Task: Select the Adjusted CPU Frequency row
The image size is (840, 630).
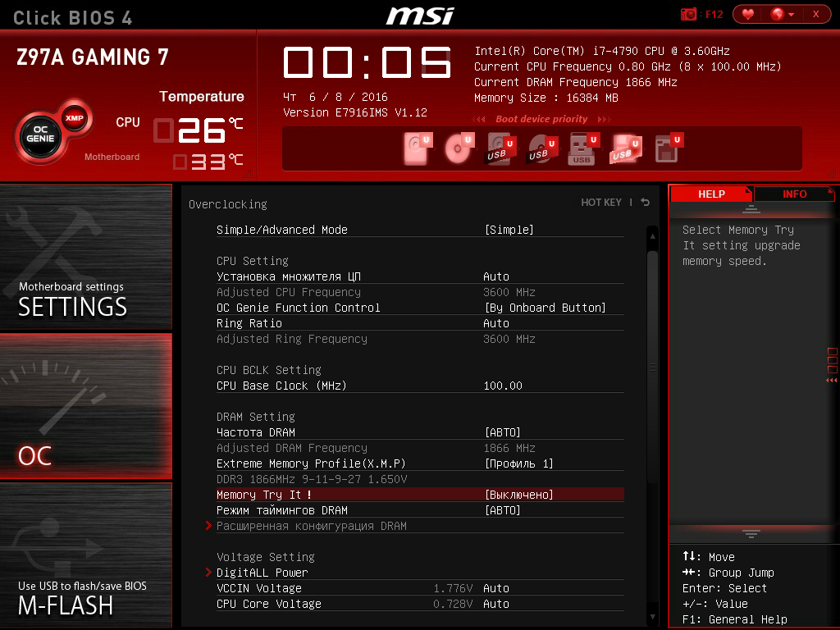Action: tap(420, 292)
